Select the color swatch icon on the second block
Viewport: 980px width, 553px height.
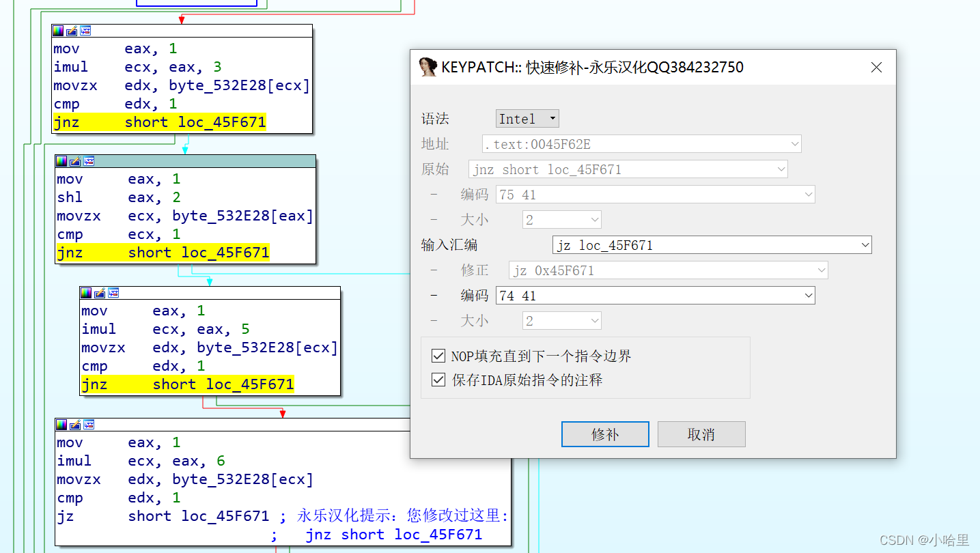click(x=61, y=162)
